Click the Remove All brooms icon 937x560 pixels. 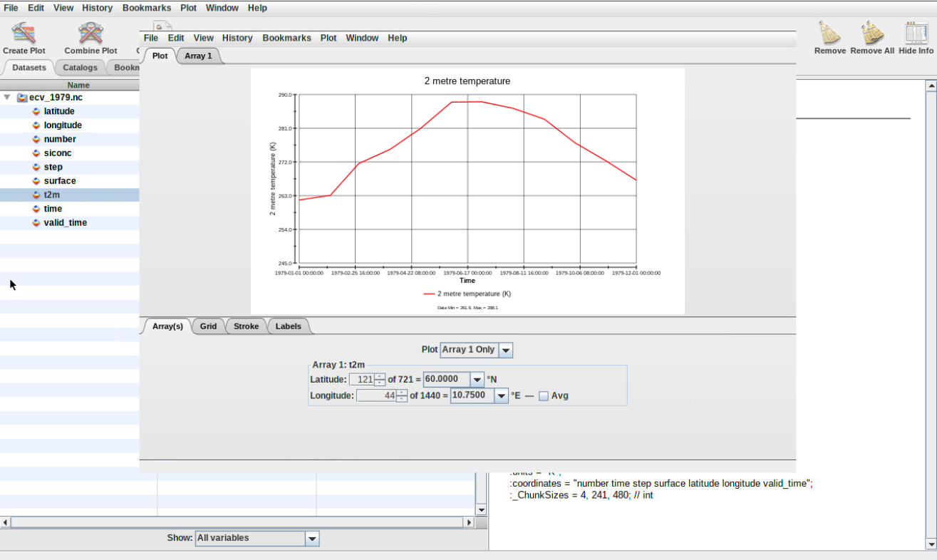tap(872, 33)
